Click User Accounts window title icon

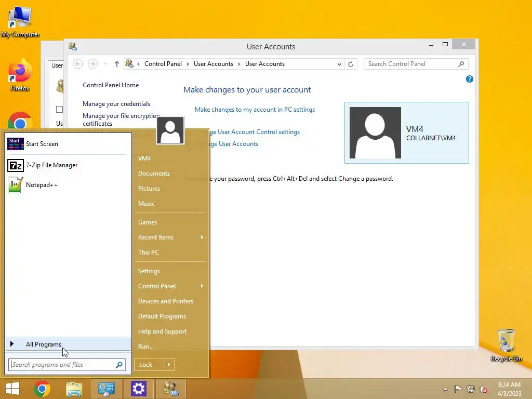click(x=73, y=46)
